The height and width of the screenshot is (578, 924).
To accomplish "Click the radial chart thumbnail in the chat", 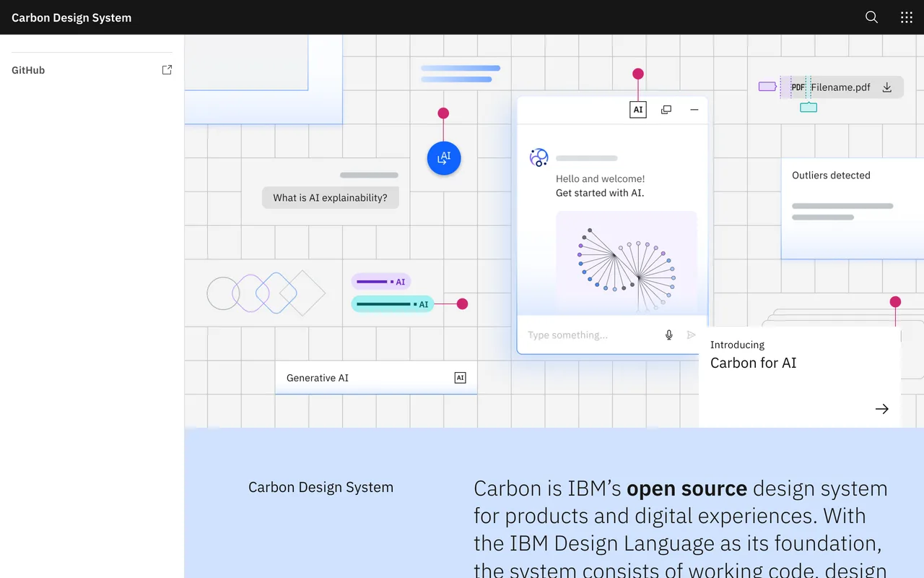I will 627,263.
